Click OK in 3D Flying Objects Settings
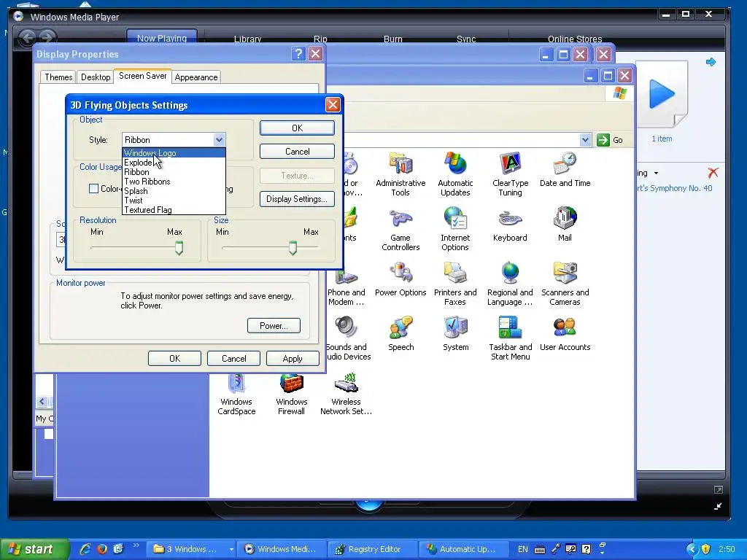 tap(298, 128)
